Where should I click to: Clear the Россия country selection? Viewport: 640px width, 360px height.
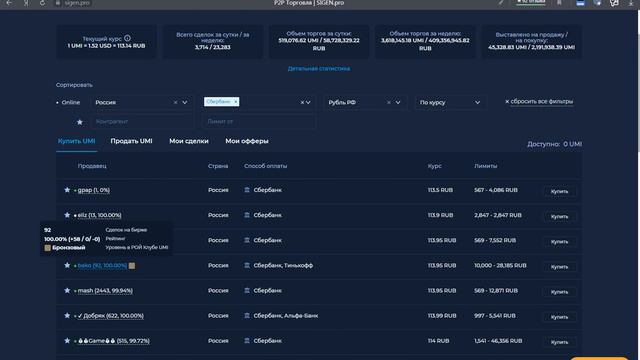[x=176, y=102]
